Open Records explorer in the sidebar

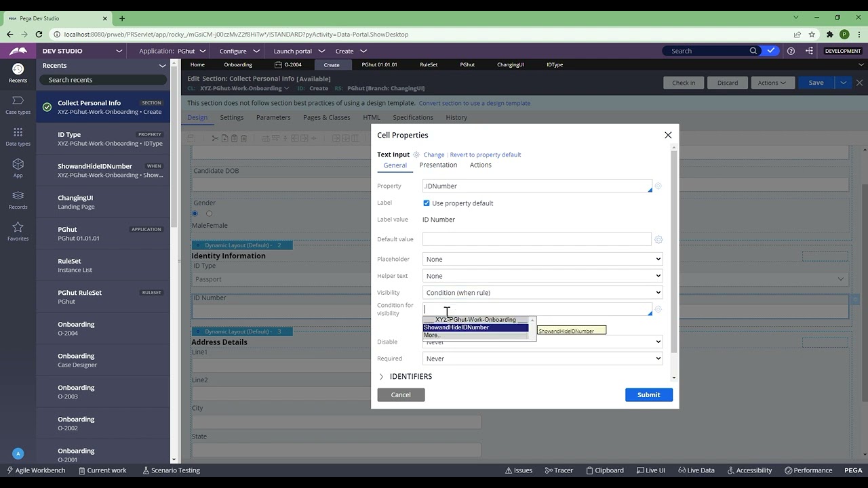18,199
